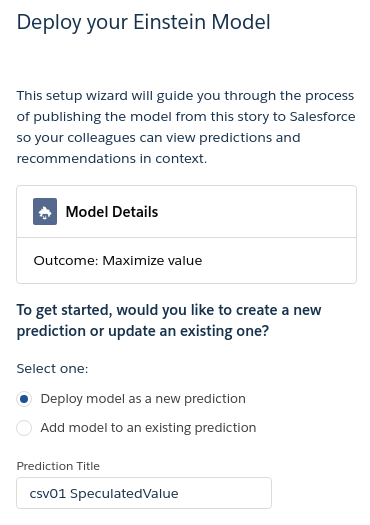Click the word 'SpeculatedValue' inside the title field
Viewport: 370px width, 525px height.
coord(124,494)
